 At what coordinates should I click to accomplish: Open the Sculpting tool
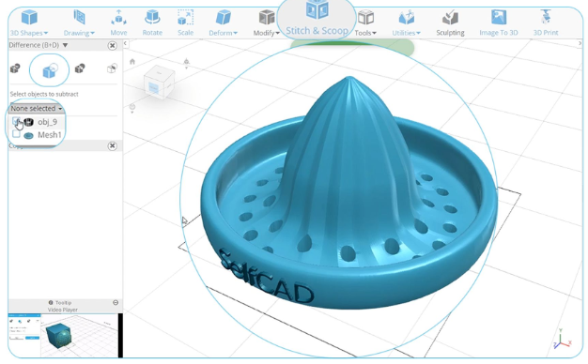click(450, 23)
